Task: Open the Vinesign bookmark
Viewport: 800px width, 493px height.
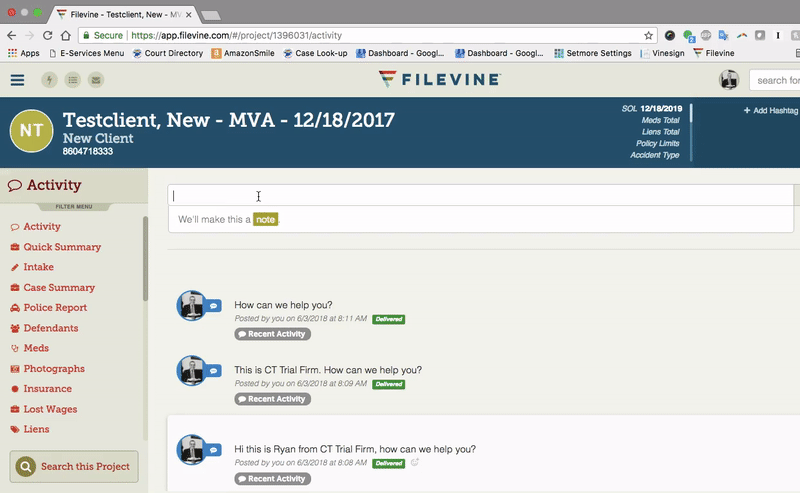Action: (x=662, y=53)
